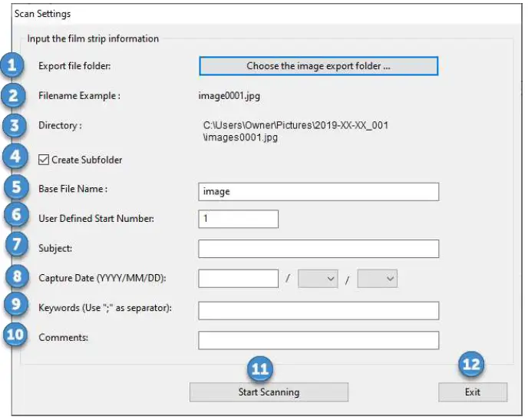Click the Directory label
Image resolution: width=528 pixels, height=420 pixels.
click(x=60, y=126)
